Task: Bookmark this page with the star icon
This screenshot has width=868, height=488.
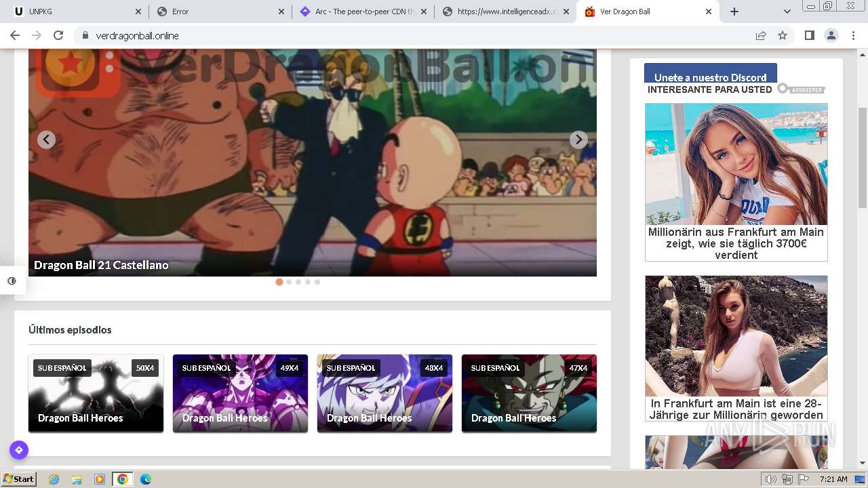Action: point(783,35)
